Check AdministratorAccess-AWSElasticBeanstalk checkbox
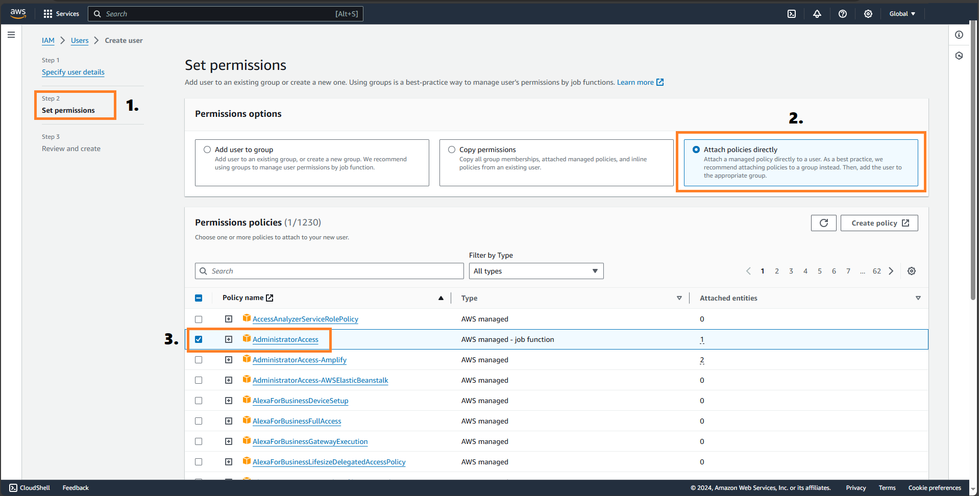The width and height of the screenshot is (980, 496). (x=199, y=380)
